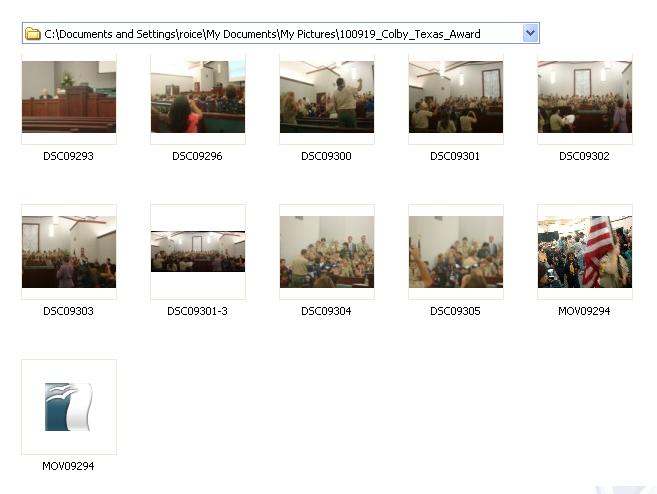The height and width of the screenshot is (494, 657).
Task: Select the DSC09303 photo thumbnail
Action: (69, 252)
